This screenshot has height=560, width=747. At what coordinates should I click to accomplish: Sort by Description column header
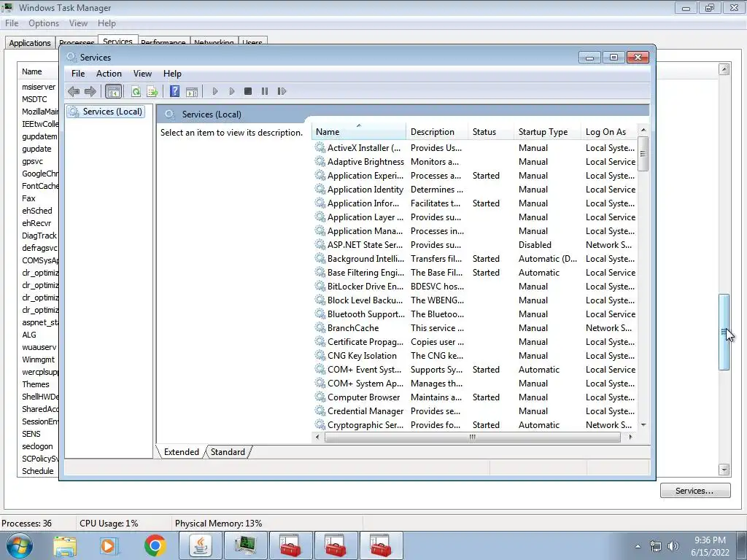click(437, 132)
